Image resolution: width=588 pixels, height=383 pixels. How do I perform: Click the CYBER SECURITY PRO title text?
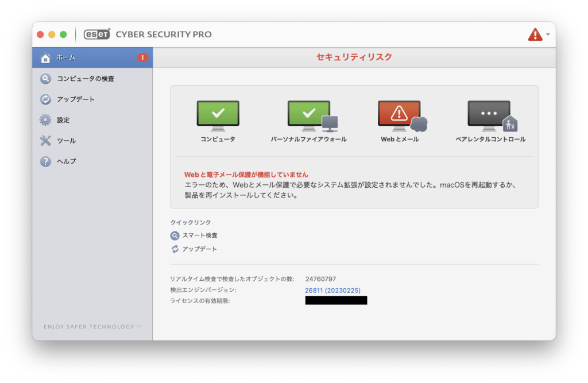coord(164,34)
